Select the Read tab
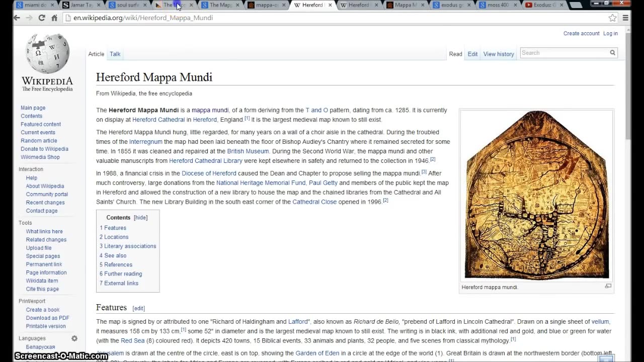This screenshot has height=362, width=644. tap(456, 54)
